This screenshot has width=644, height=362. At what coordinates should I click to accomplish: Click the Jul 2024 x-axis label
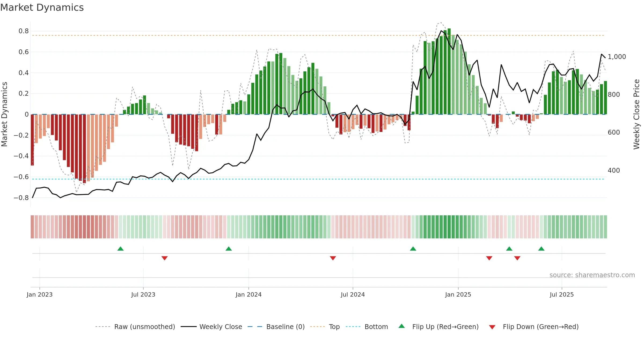pyautogui.click(x=353, y=294)
